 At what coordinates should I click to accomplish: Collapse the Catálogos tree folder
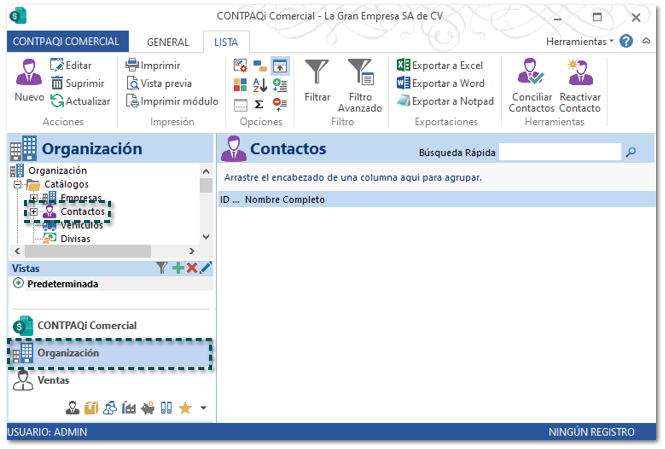(17, 184)
